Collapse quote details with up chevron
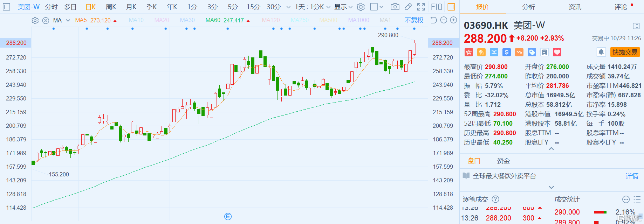 551,149
